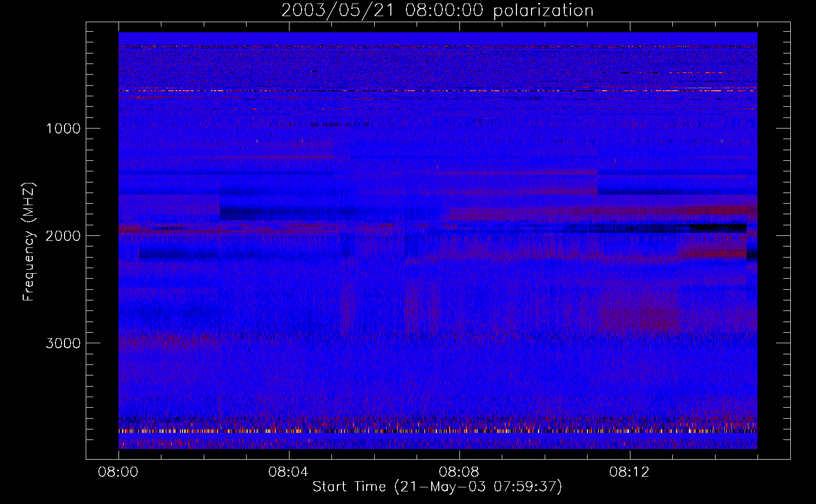Screen dimensions: 816x504
Task: Click the 'Frequency (MHZ)' axis label
Action: point(28,242)
